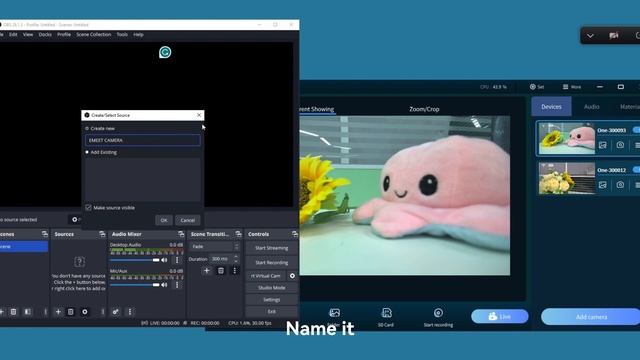Remove selected scene with Scenes trash icon
This screenshot has height=360, width=640.
click(x=13, y=312)
